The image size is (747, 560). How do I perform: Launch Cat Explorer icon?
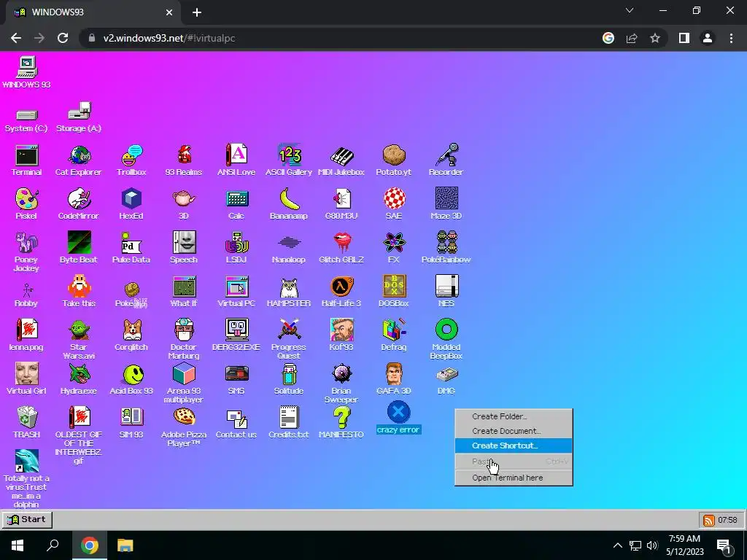[79, 160]
